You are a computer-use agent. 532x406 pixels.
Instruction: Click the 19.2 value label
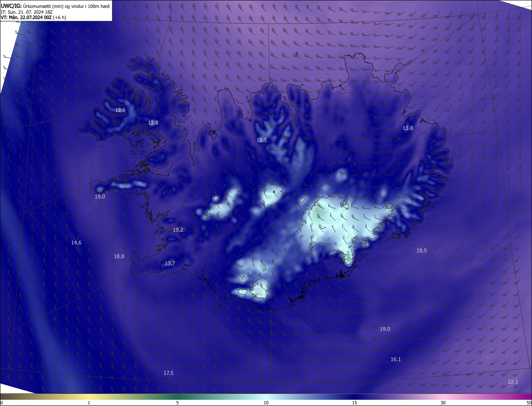click(x=178, y=230)
